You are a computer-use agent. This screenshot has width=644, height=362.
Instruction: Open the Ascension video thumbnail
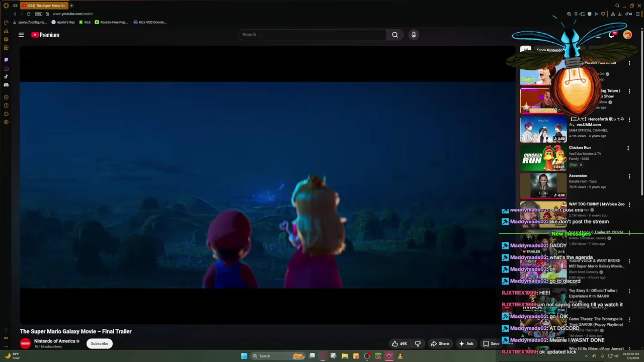pyautogui.click(x=543, y=186)
